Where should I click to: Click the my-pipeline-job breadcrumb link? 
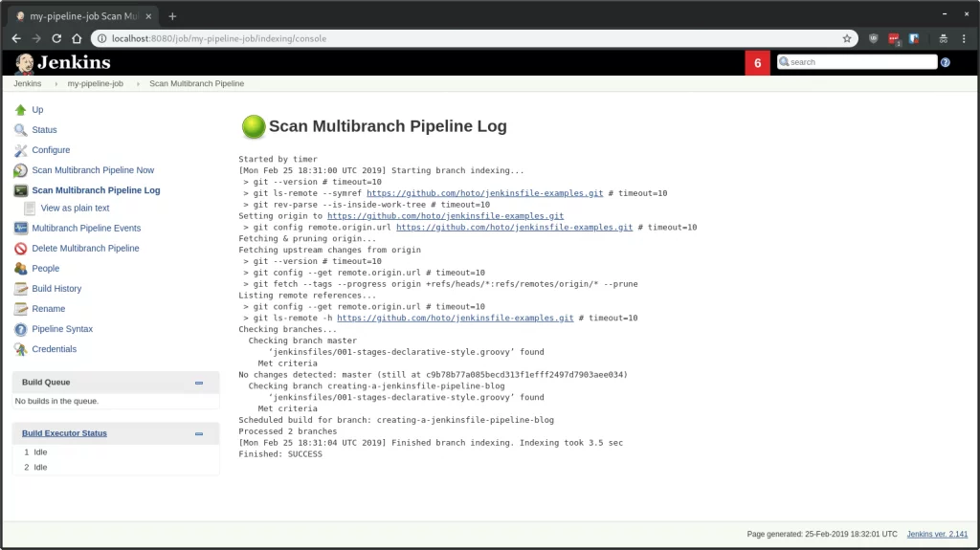click(x=96, y=84)
